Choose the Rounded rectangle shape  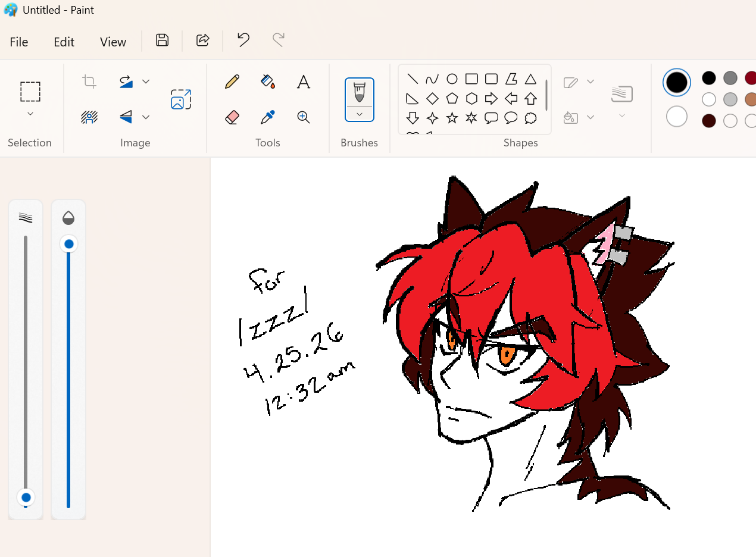click(491, 79)
